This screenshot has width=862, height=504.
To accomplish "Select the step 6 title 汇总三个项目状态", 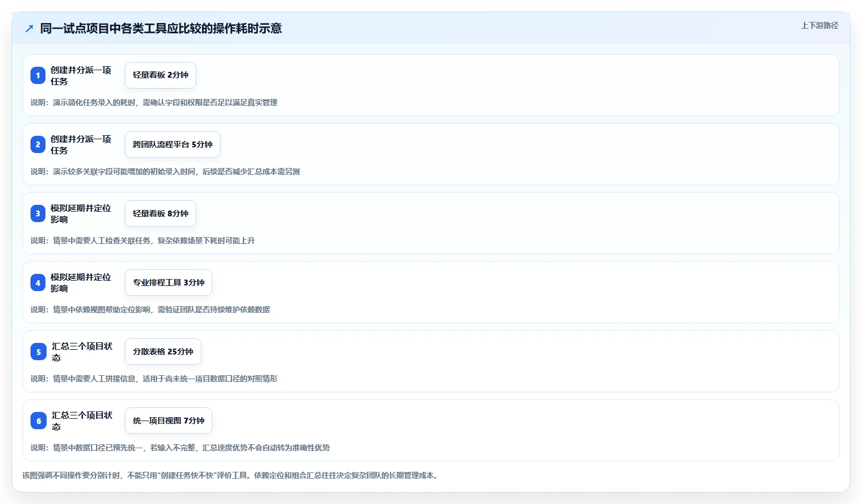I will tap(82, 421).
